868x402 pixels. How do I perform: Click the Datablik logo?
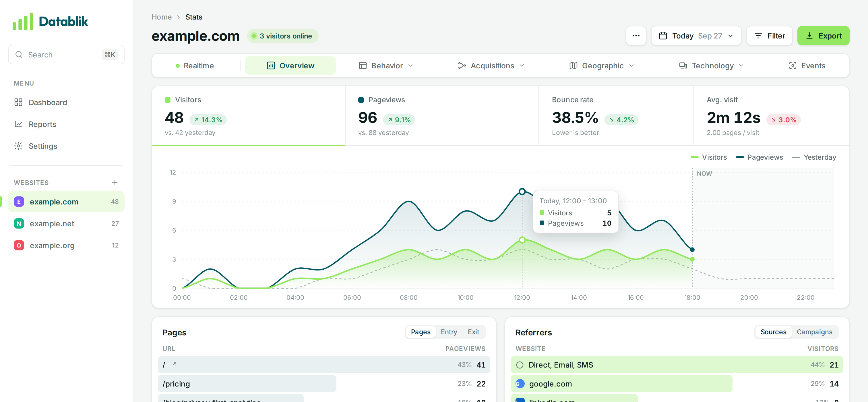coord(50,22)
